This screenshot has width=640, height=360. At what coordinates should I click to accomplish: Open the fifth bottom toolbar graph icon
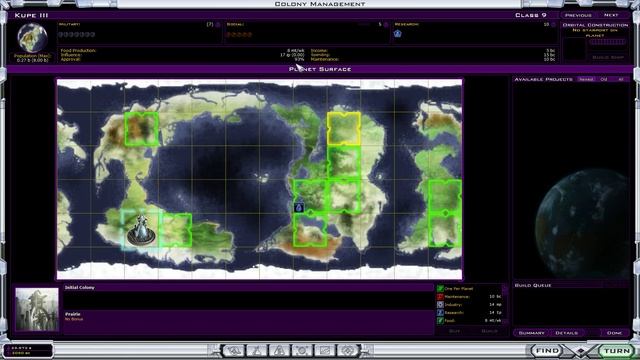pos(325,351)
